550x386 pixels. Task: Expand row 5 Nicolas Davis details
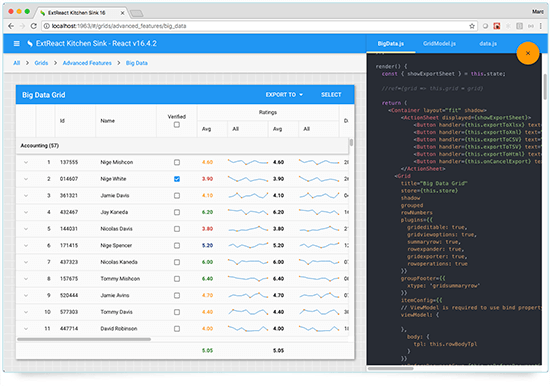(26, 229)
